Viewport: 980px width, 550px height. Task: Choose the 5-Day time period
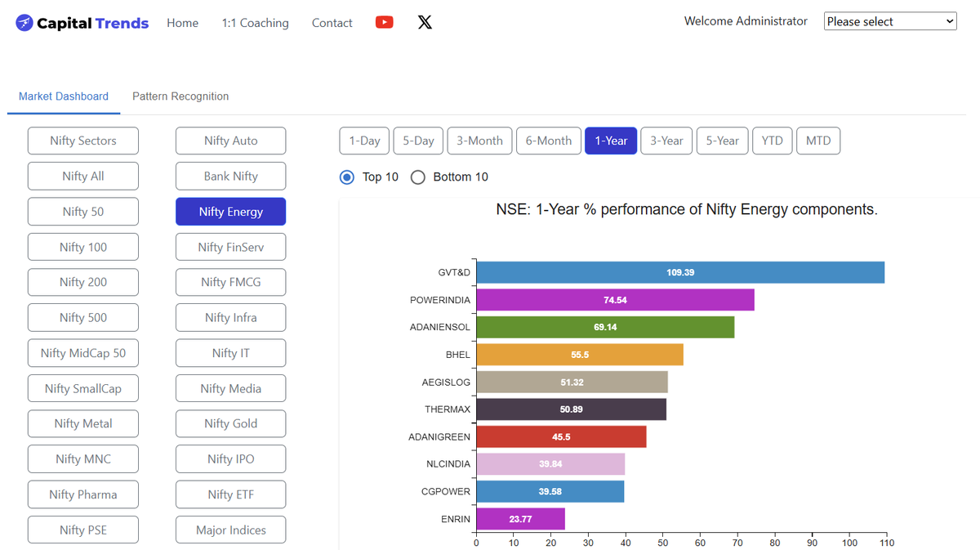418,141
